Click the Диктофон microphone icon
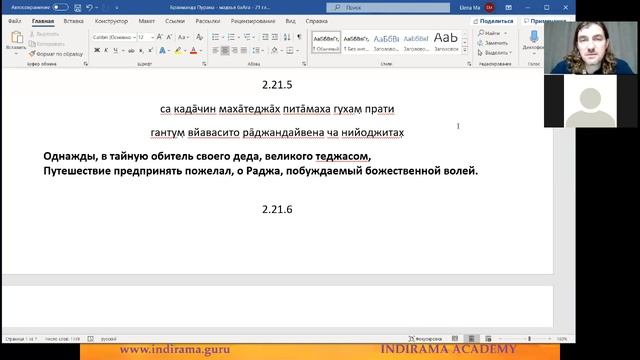This screenshot has height=360, width=640. [x=534, y=37]
